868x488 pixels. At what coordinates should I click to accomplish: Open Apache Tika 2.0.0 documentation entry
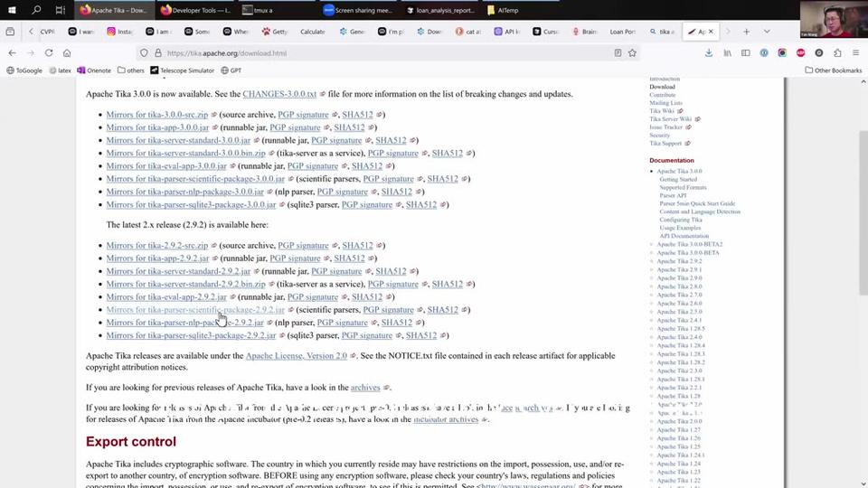pyautogui.click(x=679, y=421)
